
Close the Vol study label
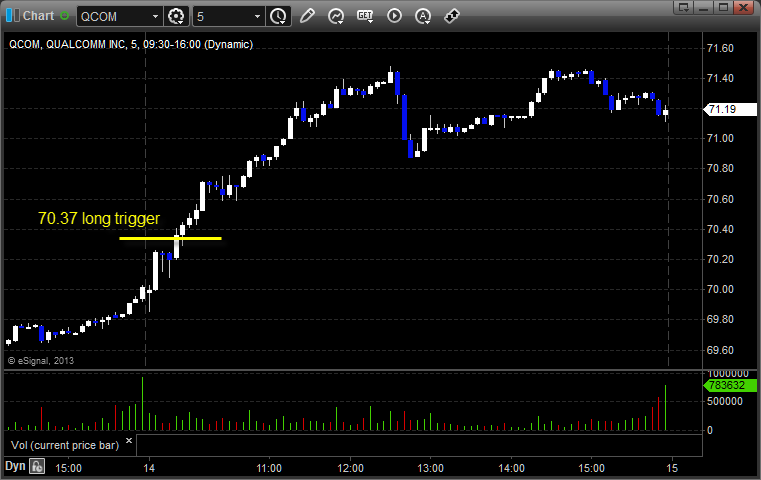point(129,441)
